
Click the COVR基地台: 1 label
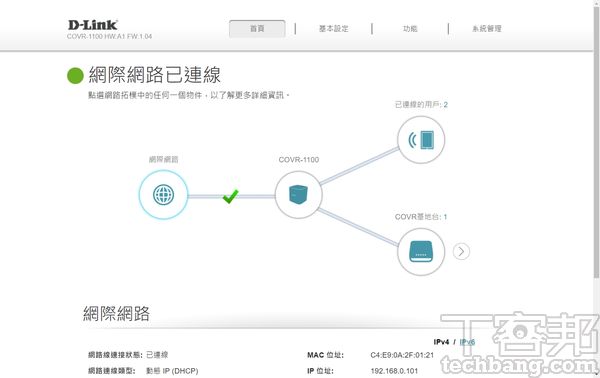point(421,217)
